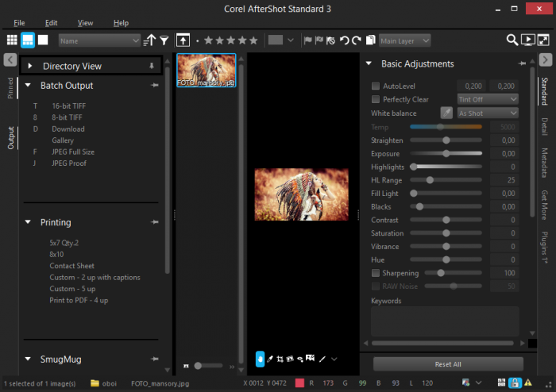Enable the Sharpening checkbox
The height and width of the screenshot is (392, 556).
point(376,272)
